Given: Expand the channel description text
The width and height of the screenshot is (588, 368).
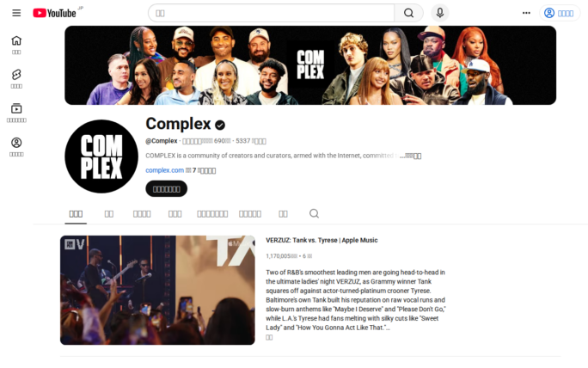Looking at the screenshot, I should pyautogui.click(x=412, y=156).
